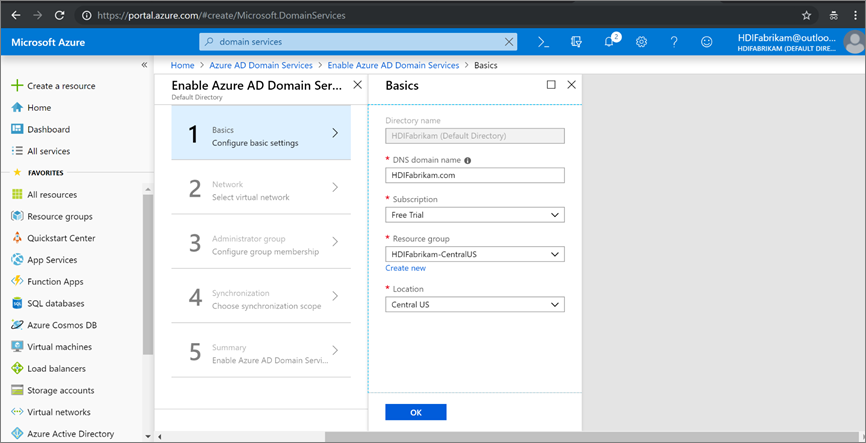The height and width of the screenshot is (443, 866).
Task: Select Virtual machines in the sidebar
Action: click(59, 347)
